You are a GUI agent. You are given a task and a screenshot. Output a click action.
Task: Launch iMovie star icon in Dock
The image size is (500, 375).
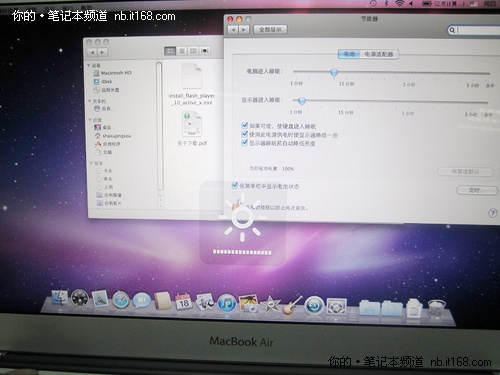click(270, 305)
